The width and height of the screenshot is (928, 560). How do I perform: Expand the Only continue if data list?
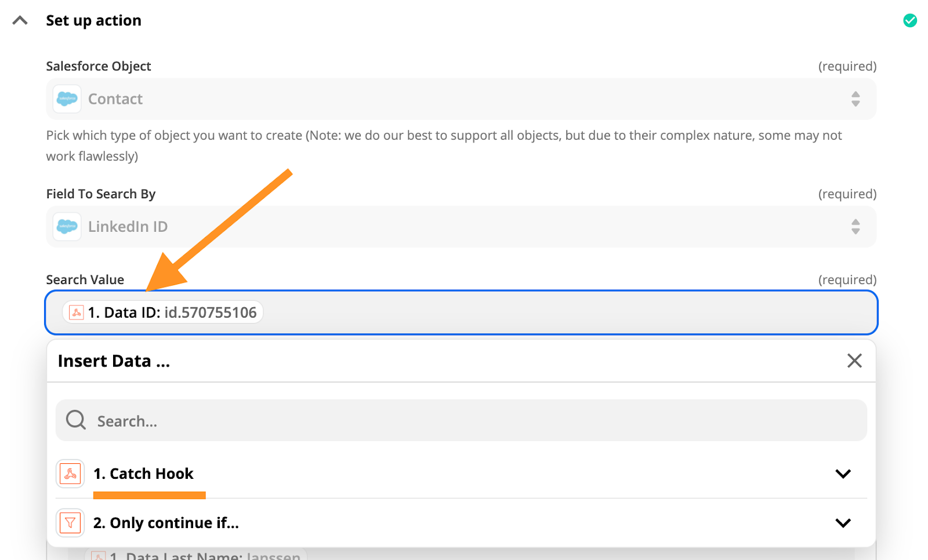click(x=843, y=523)
